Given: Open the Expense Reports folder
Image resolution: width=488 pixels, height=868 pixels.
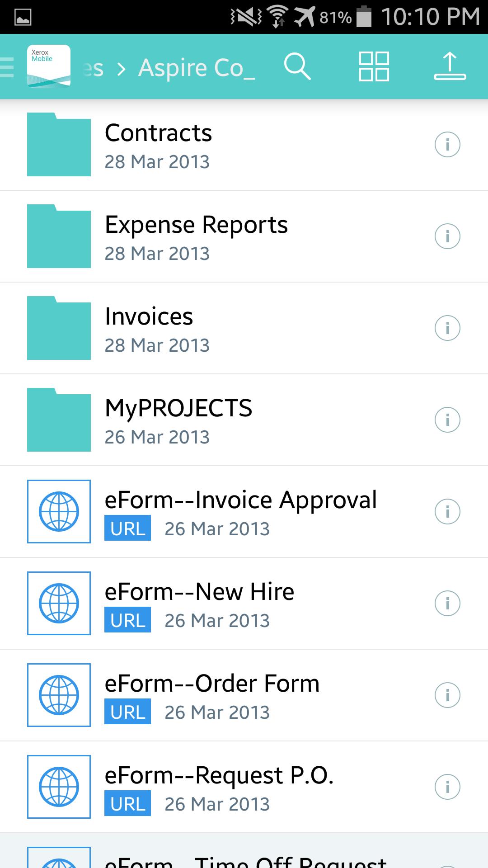Looking at the screenshot, I should (x=196, y=236).
